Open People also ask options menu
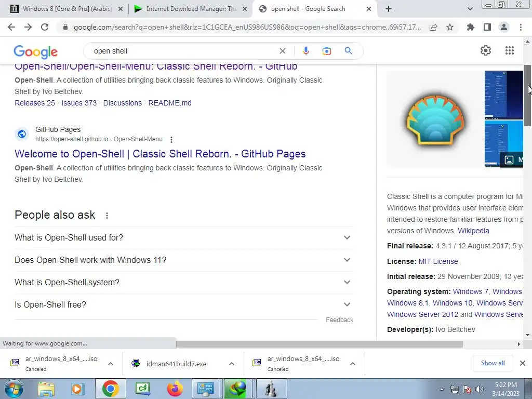Viewport: 532px width, 399px height. [107, 216]
